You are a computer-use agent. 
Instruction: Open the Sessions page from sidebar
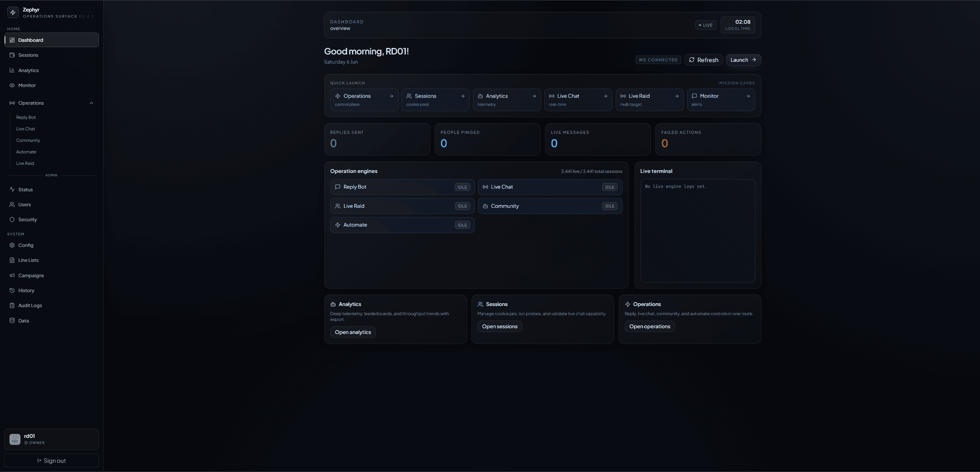click(51, 55)
